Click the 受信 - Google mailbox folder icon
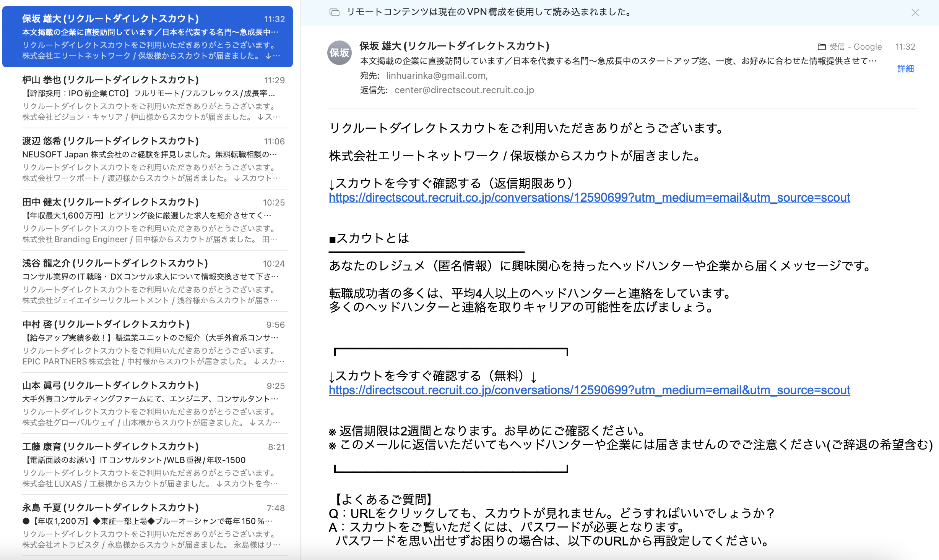 (822, 47)
